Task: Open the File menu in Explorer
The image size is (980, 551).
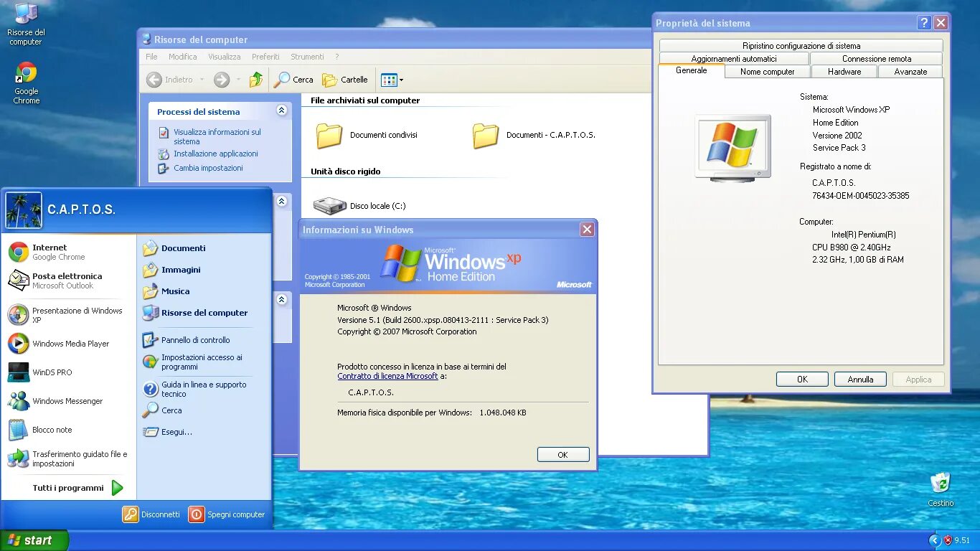Action: 151,57
